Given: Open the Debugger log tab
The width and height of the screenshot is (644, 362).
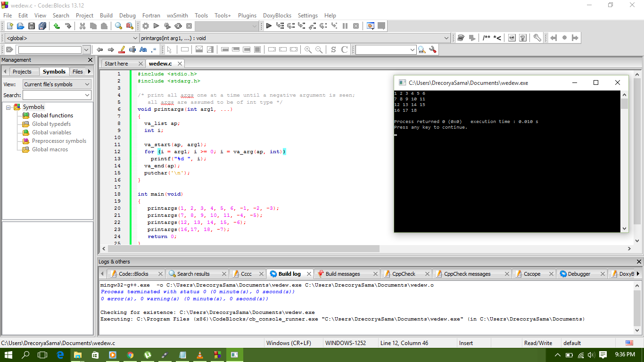Looking at the screenshot, I should [x=579, y=274].
